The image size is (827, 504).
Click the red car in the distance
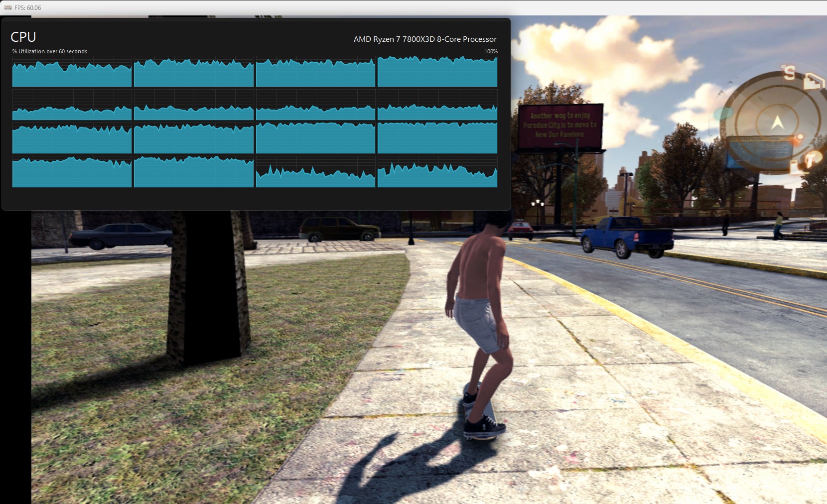[x=520, y=230]
